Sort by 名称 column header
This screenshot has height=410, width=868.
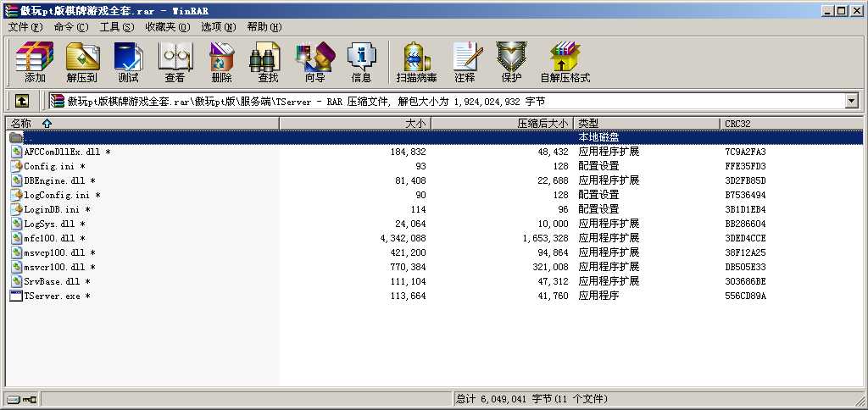[142, 124]
